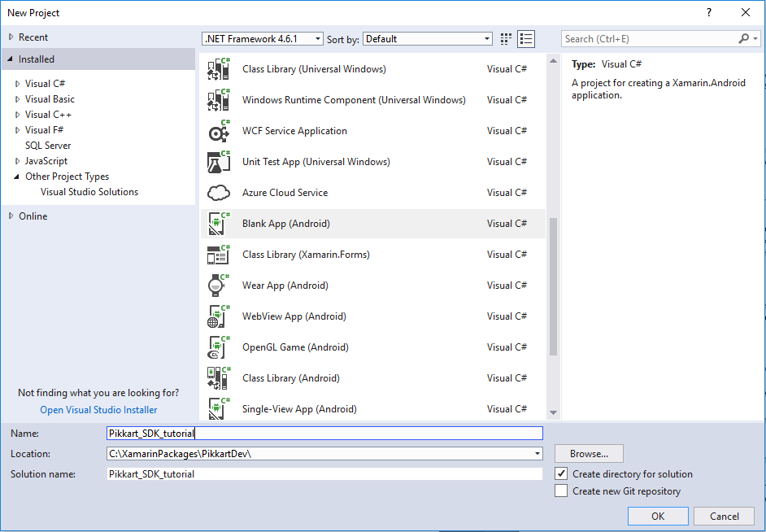Collapse the Installed section
This screenshot has width=766, height=532.
(11, 59)
